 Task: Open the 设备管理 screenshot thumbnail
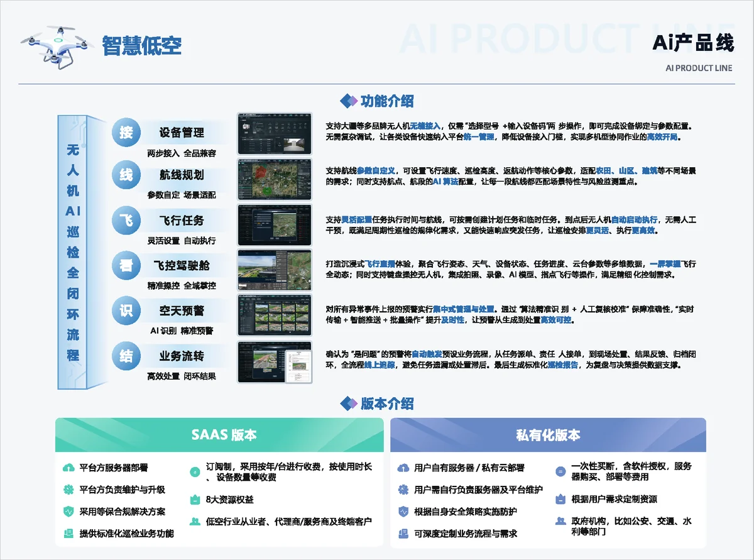click(275, 133)
